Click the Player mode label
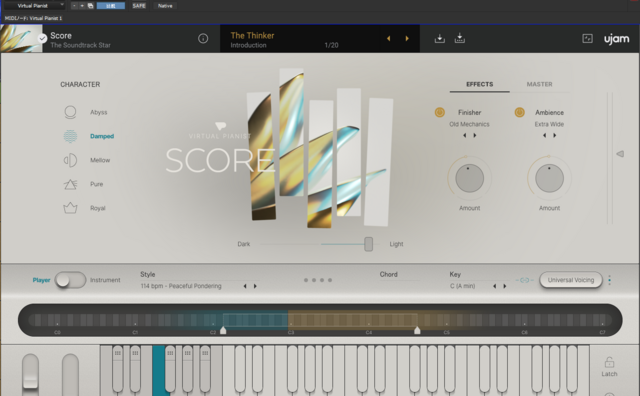This screenshot has width=640, height=396. coord(41,280)
